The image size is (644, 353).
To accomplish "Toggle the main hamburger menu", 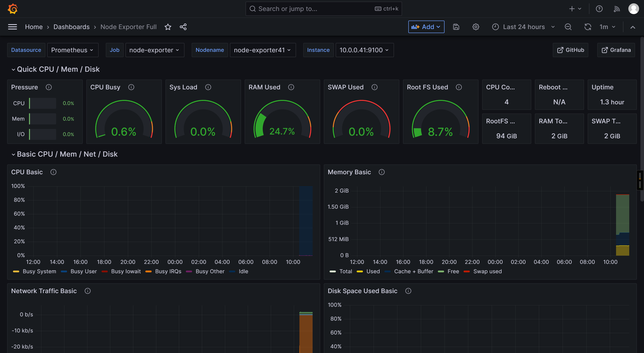I will tap(13, 27).
